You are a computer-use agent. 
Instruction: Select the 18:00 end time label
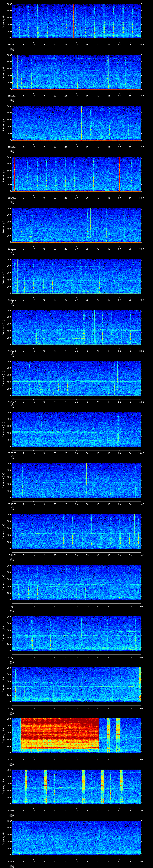pyautogui.click(x=141, y=861)
